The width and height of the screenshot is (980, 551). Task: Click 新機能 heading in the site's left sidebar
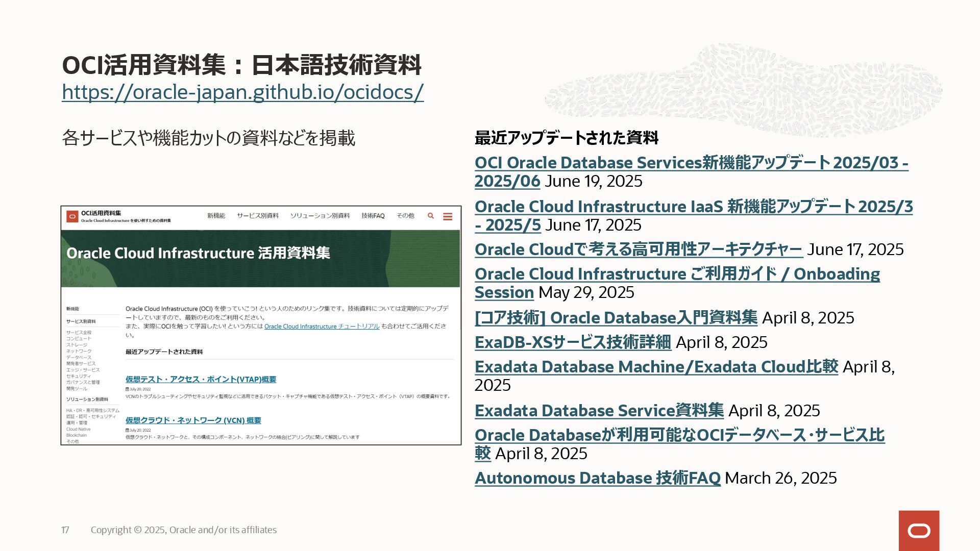[72, 309]
